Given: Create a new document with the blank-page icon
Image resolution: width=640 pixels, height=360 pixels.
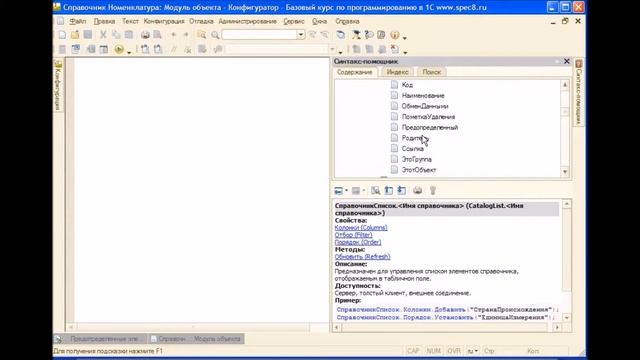Looking at the screenshot, I should (62, 35).
